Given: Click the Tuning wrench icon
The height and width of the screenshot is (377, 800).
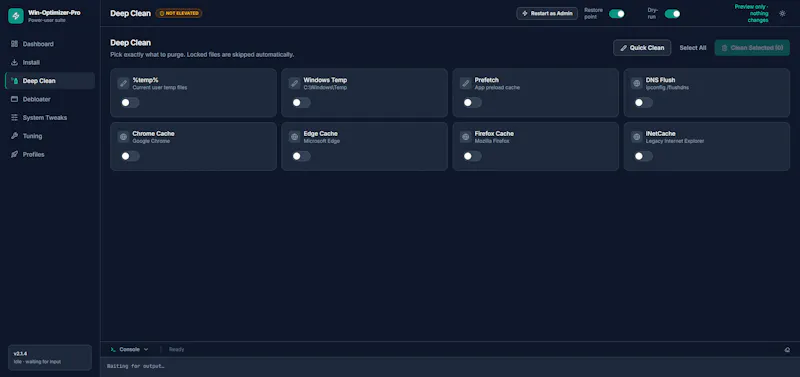Looking at the screenshot, I should coord(14,136).
